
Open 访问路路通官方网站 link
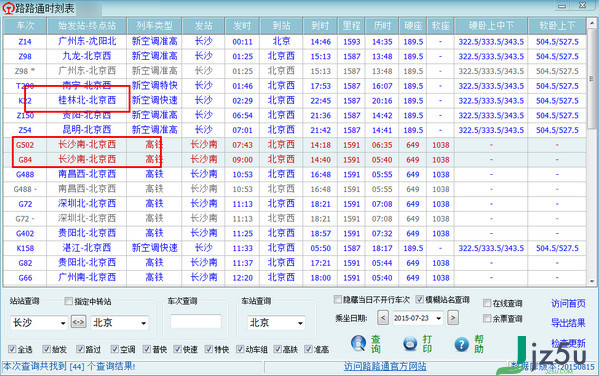385,366
